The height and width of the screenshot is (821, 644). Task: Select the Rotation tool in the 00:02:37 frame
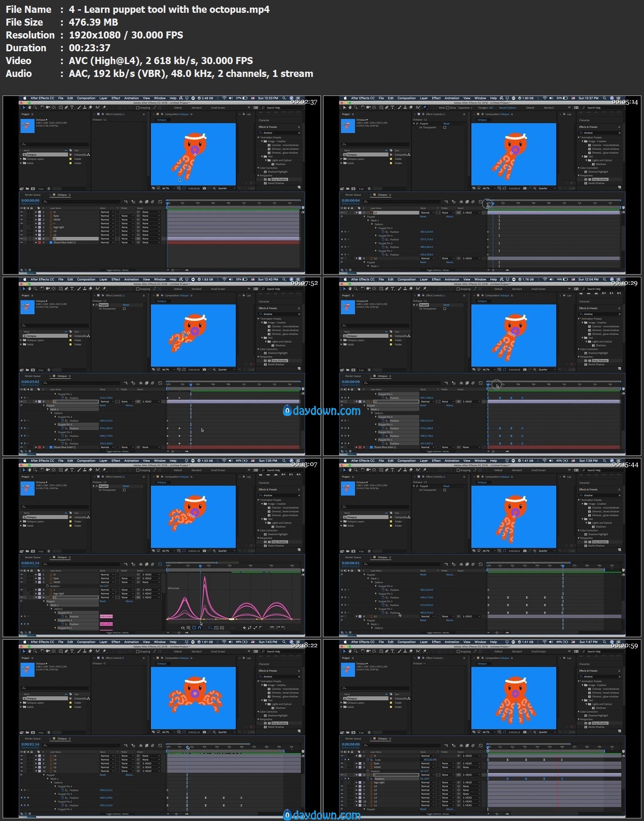[x=42, y=107]
